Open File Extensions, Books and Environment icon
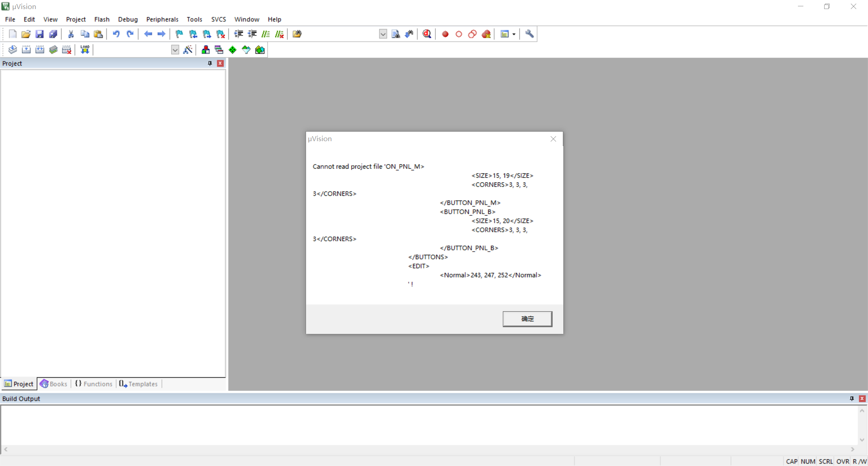 (x=206, y=50)
